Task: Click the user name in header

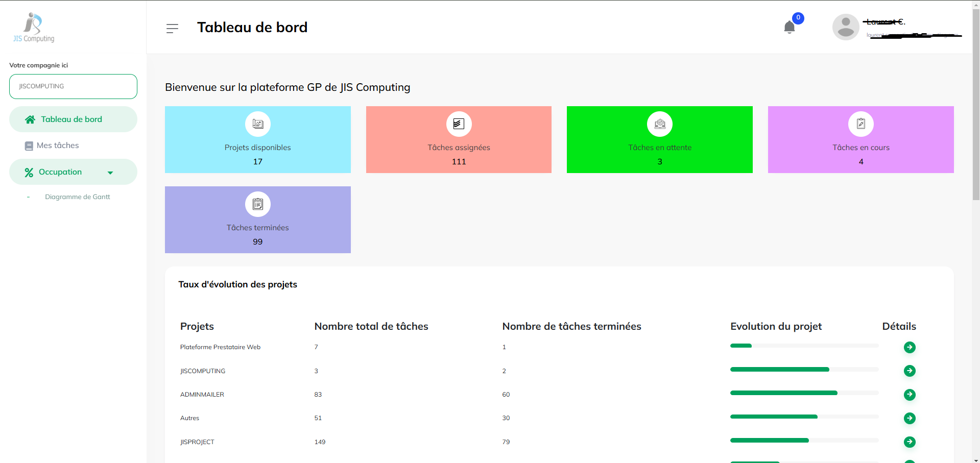Action: click(x=885, y=22)
